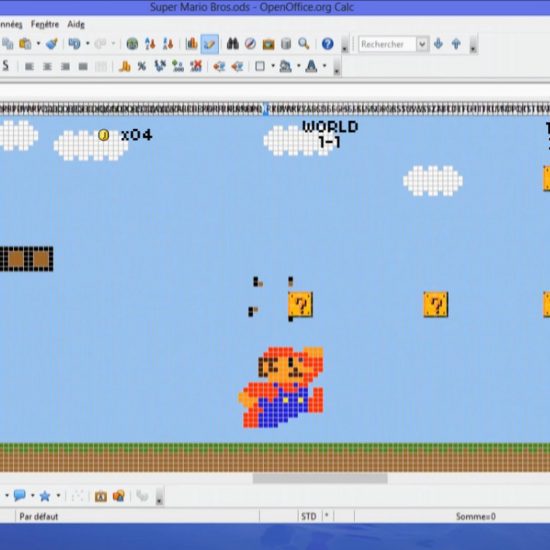This screenshot has height=550, width=550.
Task: Click the STD selection mode field
Action: (x=308, y=516)
